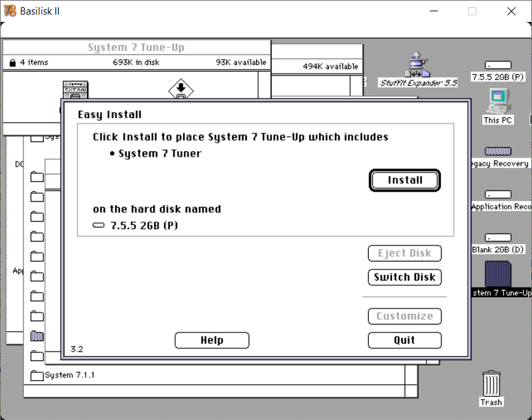Select the This PC desktop icon
This screenshot has width=532, height=420.
[x=498, y=102]
